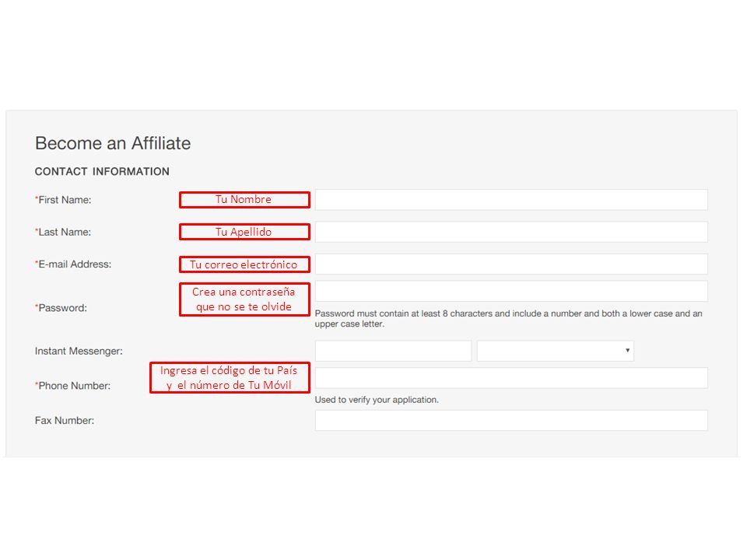Open the Instant Messenger service dropdown
This screenshot has height=560, width=747.
coord(556,351)
